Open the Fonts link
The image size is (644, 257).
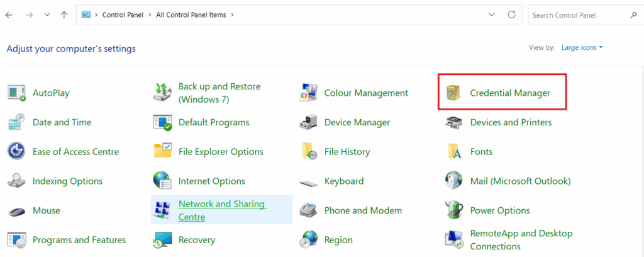(481, 151)
